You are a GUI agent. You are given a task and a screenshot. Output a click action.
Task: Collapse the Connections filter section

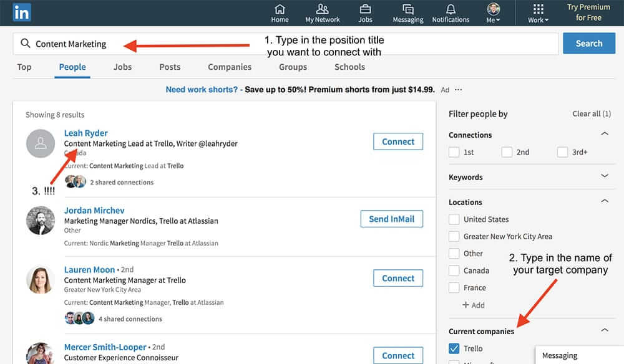(604, 133)
